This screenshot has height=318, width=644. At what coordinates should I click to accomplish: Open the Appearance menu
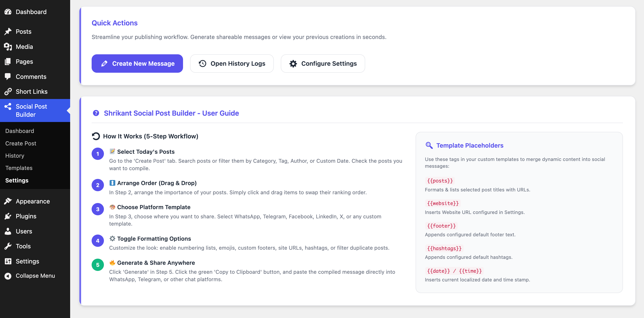point(35,201)
